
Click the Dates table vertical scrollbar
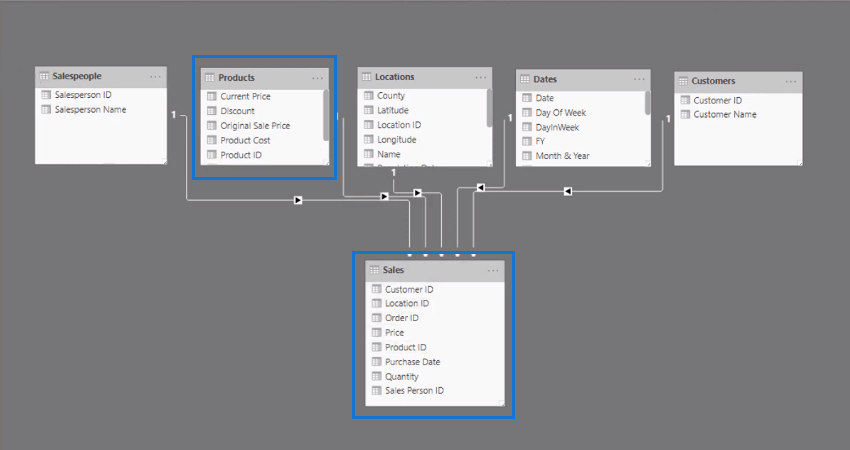click(647, 102)
